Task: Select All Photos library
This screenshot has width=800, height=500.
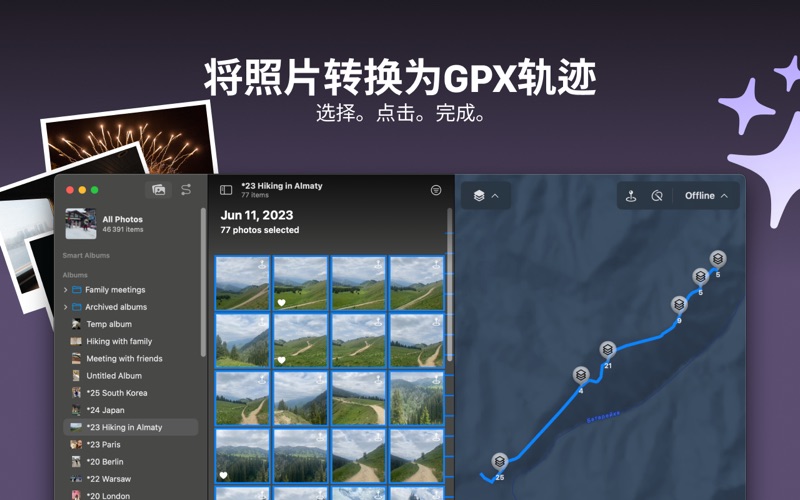Action: [x=130, y=223]
